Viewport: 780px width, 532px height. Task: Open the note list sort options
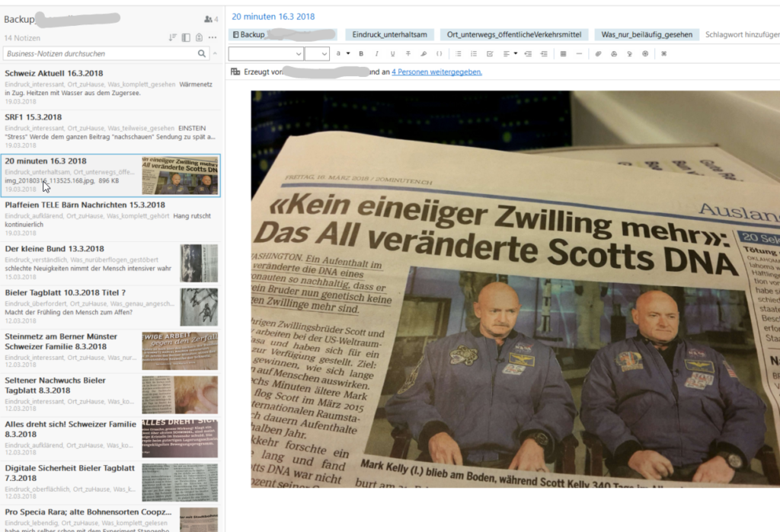click(173, 38)
